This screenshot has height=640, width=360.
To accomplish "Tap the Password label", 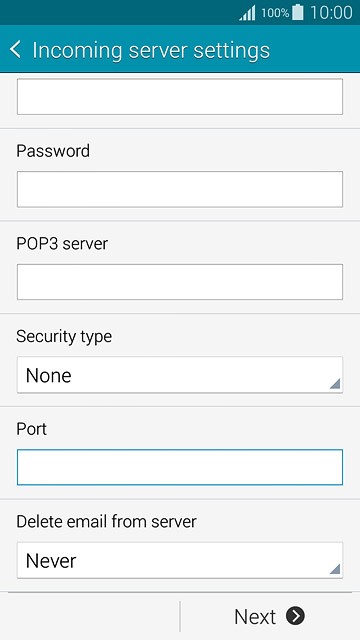I will pos(53,151).
